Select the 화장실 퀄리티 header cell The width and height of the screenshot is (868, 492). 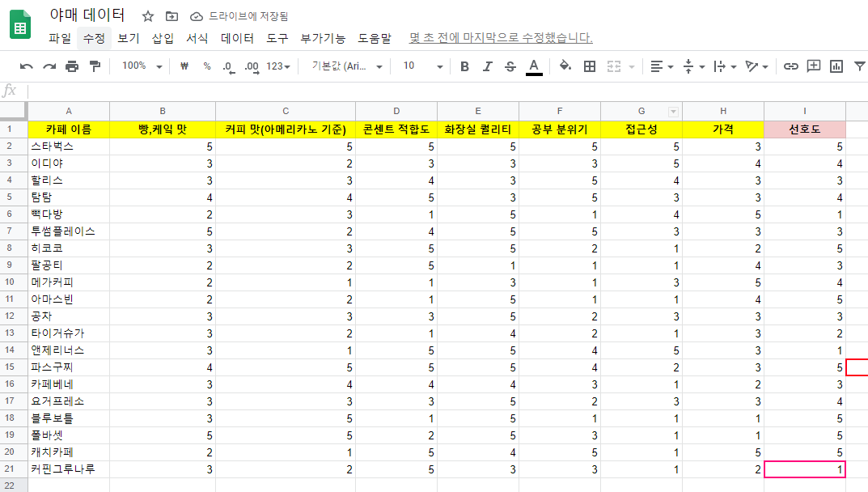[478, 129]
